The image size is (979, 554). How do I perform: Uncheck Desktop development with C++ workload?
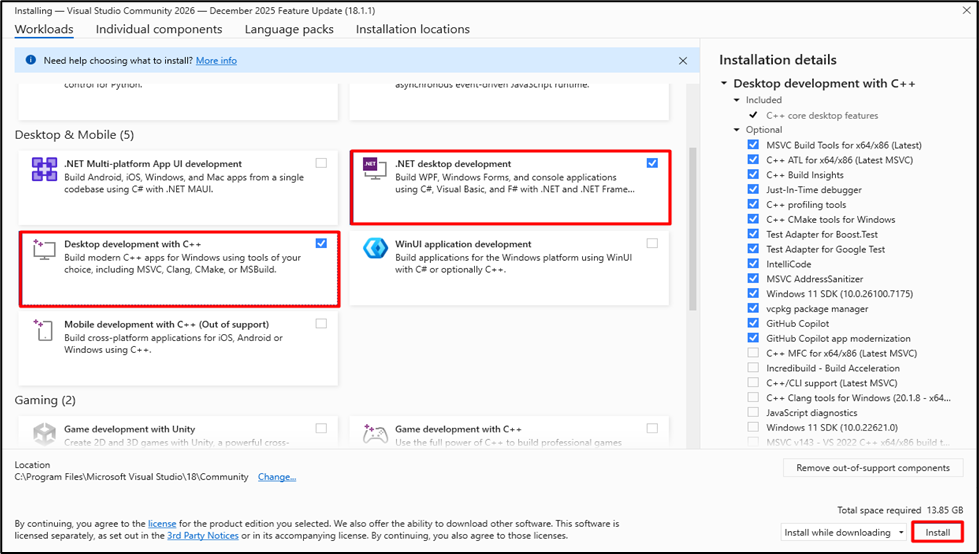coord(321,243)
